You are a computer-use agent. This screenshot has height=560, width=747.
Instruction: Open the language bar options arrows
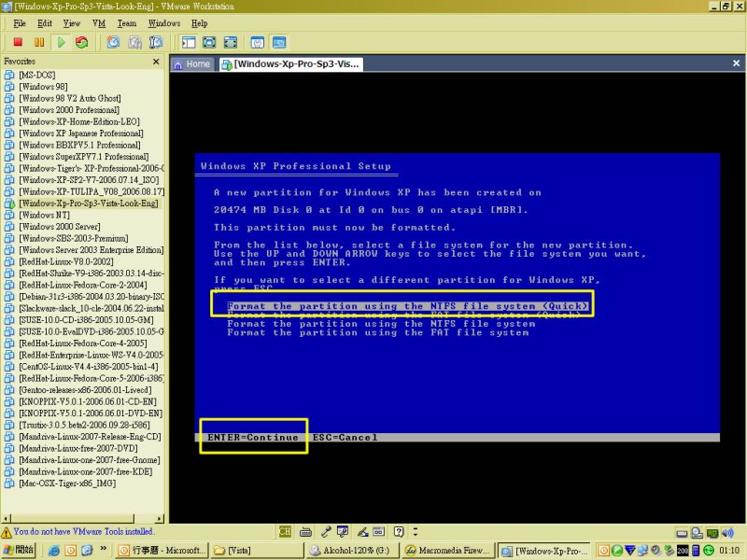[415, 531]
